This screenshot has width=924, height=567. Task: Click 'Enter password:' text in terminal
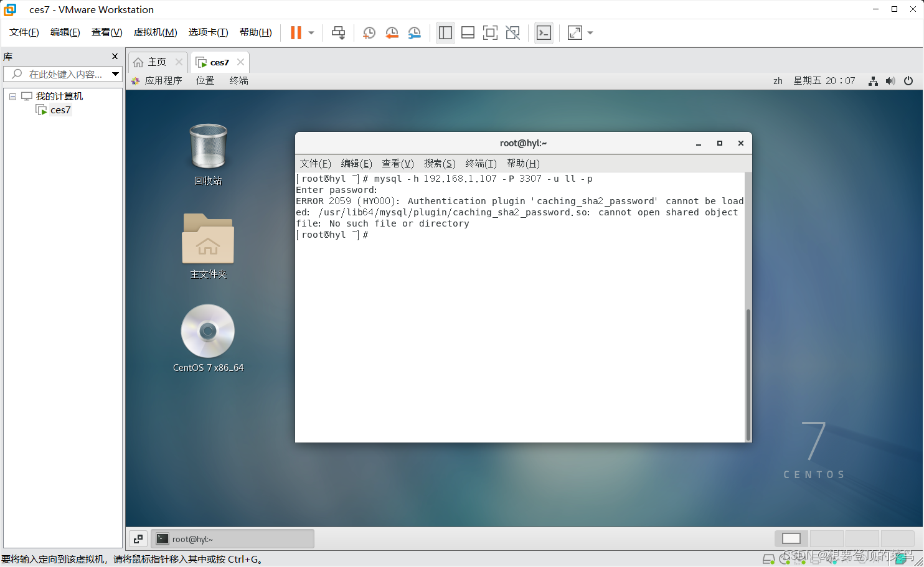(337, 190)
